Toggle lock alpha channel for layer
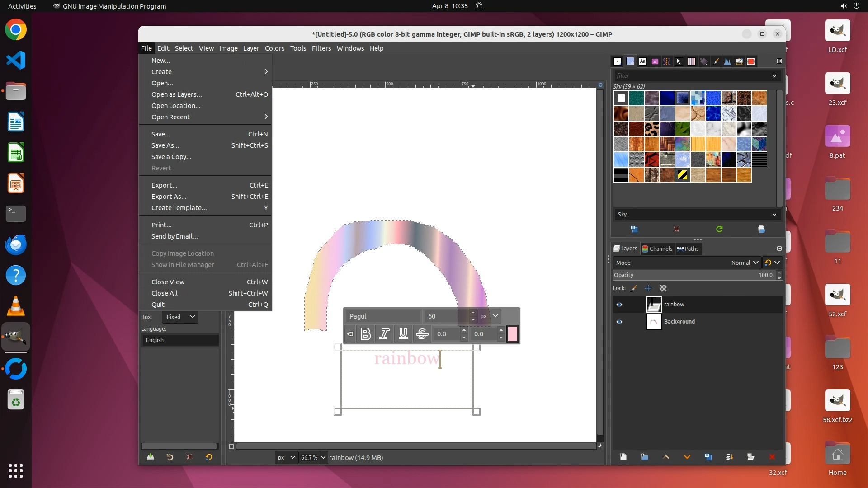 click(663, 288)
